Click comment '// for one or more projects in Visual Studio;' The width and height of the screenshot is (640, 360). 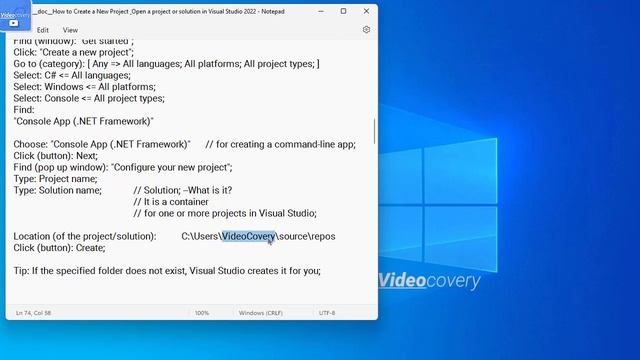point(225,213)
